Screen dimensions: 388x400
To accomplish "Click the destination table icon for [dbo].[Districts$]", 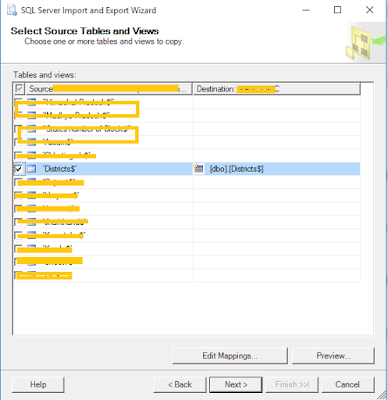I will (x=199, y=169).
